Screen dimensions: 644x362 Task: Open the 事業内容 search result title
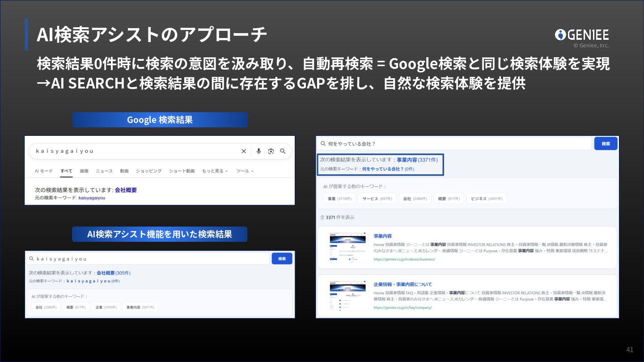click(382, 236)
